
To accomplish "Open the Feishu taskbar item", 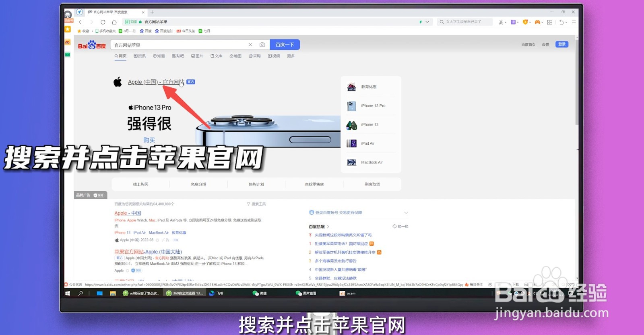I will [x=216, y=293].
